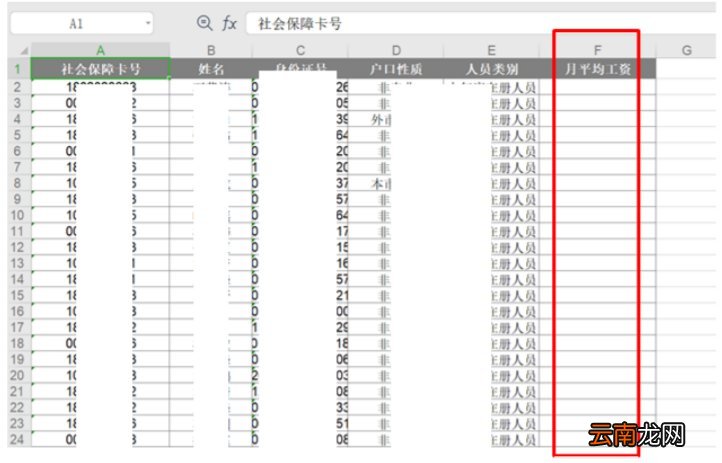Select row 5 header
Viewport: 722px width, 463px height.
point(18,135)
